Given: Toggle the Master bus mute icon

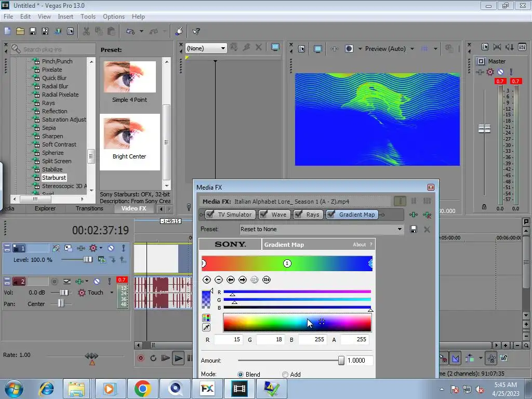Looking at the screenshot, I should point(500,72).
